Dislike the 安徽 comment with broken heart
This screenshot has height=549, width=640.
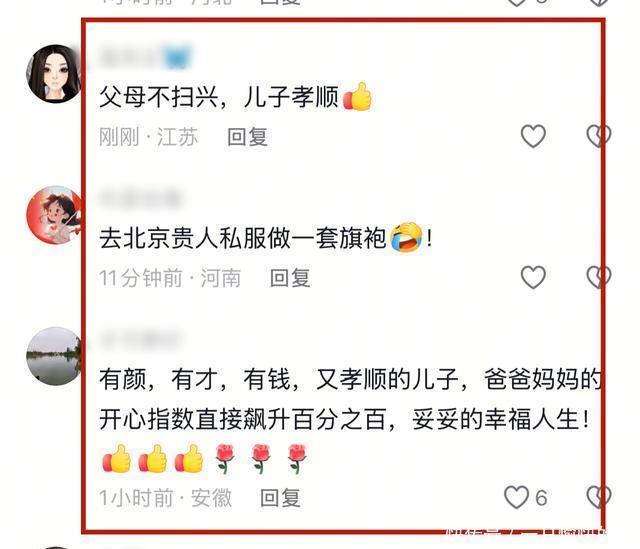pos(599,497)
